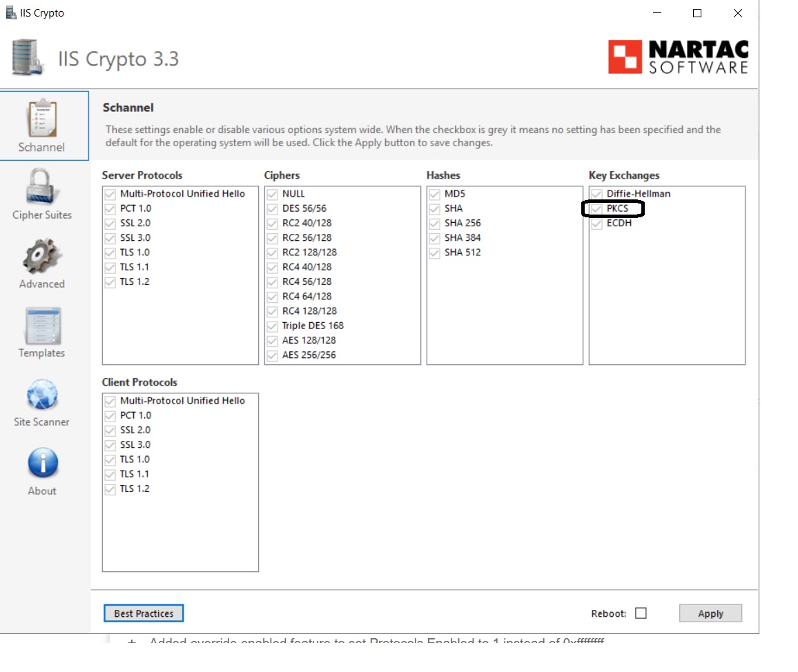Toggle server PCT 1.0 checkbox
This screenshot has width=798, height=672.
point(110,209)
